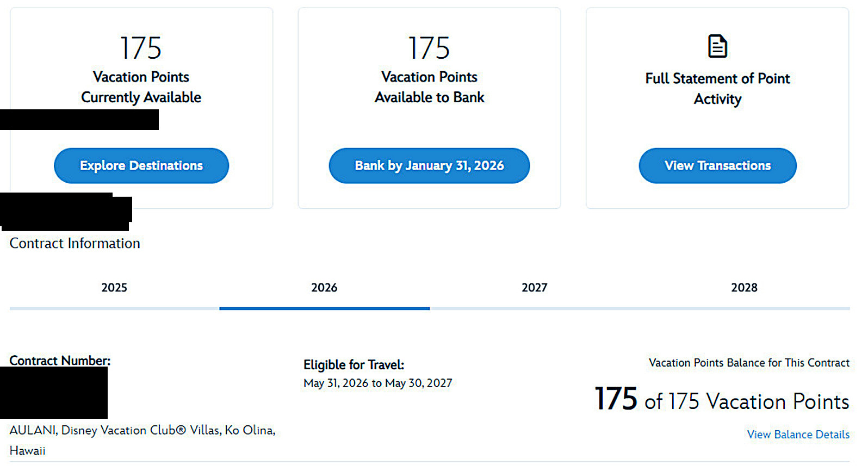This screenshot has width=868, height=471.
Task: Click the 175 number in Available to Bank card
Action: pos(429,48)
